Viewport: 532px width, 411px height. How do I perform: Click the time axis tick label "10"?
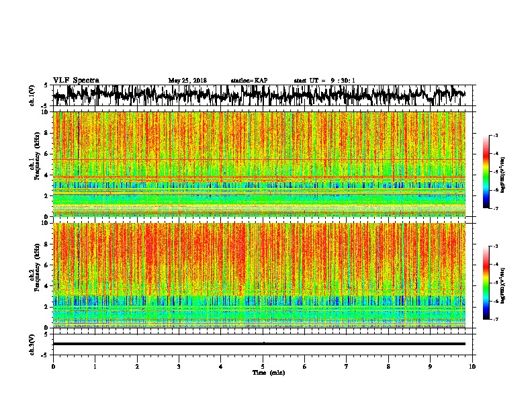tap(472, 366)
